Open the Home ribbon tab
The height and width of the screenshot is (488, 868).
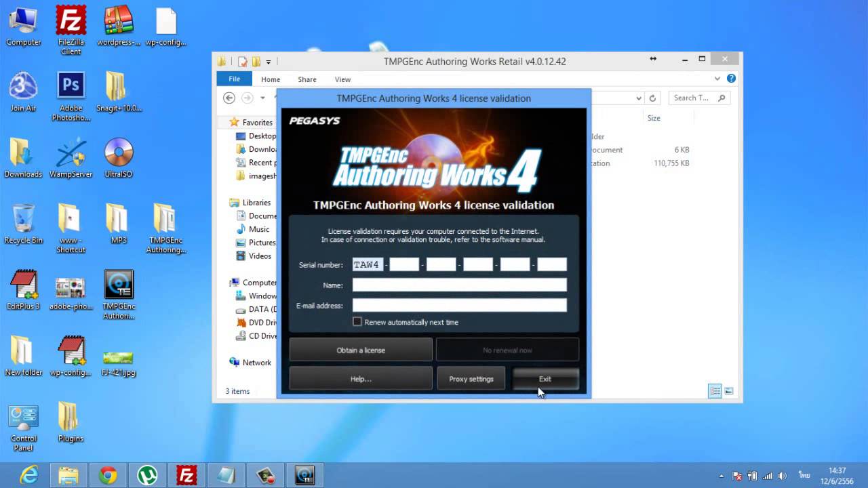[271, 79]
